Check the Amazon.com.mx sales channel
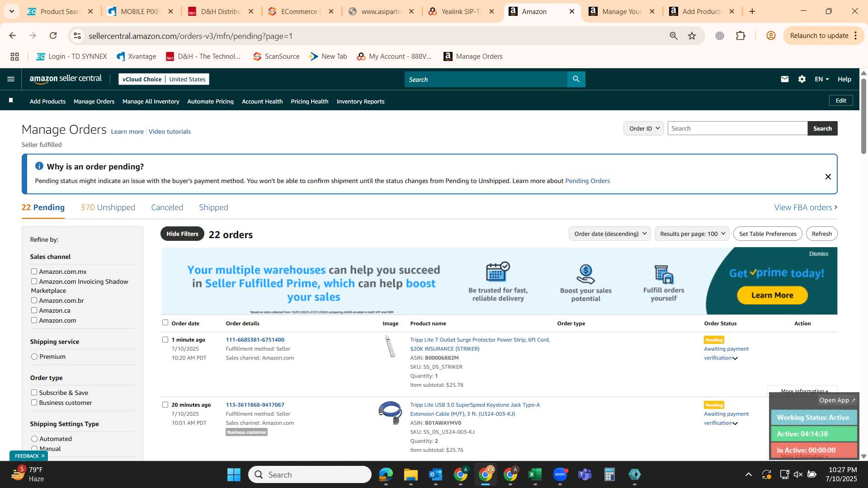 click(34, 271)
